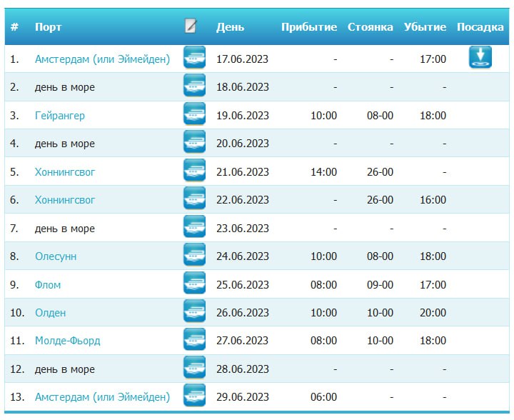The height and width of the screenshot is (420, 514).
Task: Click the ship icon for 18.06.2023 sea day
Action: [194, 86]
